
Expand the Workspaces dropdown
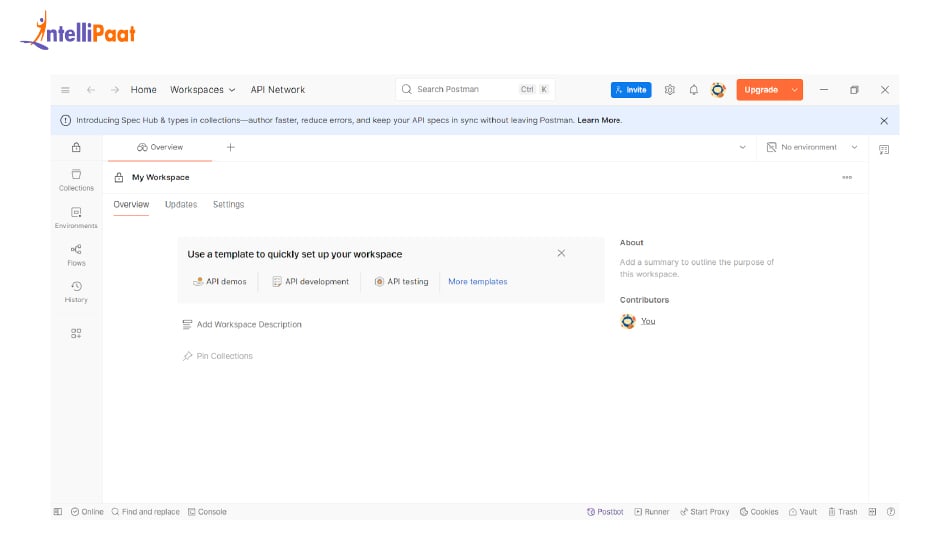pos(202,90)
